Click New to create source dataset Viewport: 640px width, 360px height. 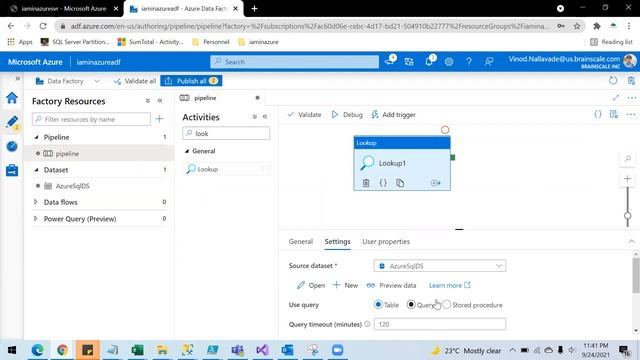point(345,285)
